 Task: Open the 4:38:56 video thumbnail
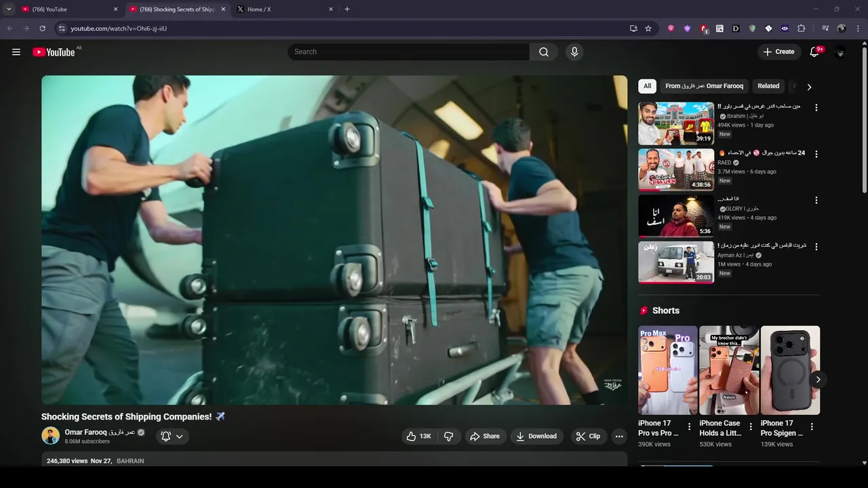[x=676, y=169]
